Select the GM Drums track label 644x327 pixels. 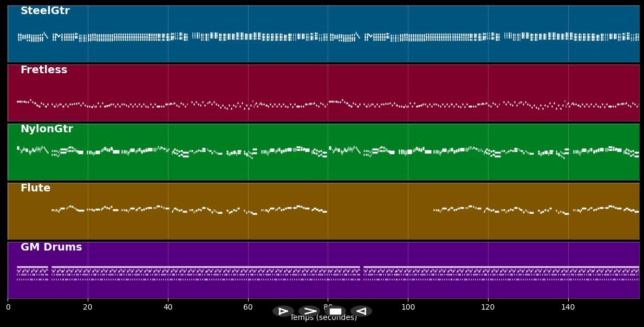pos(51,247)
